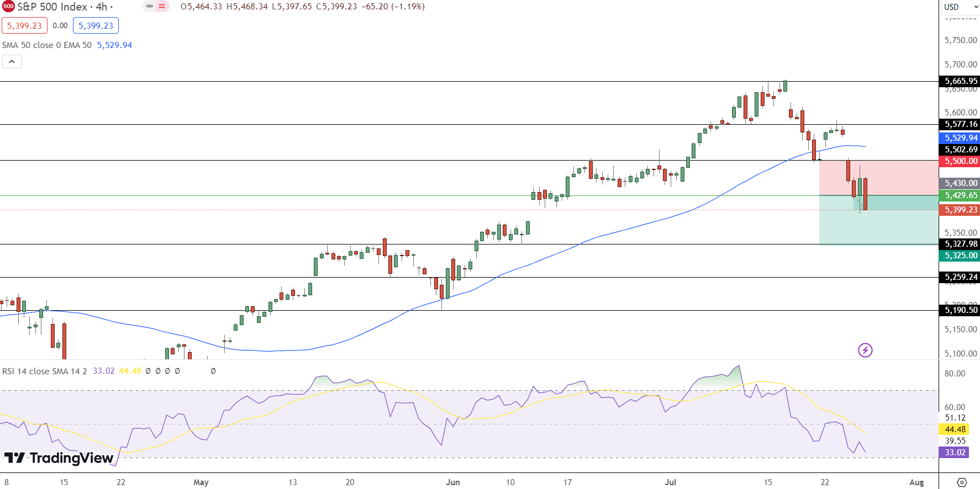Click the red 5,500.00 stop label
Image resolution: width=980 pixels, height=489 pixels.
click(959, 161)
